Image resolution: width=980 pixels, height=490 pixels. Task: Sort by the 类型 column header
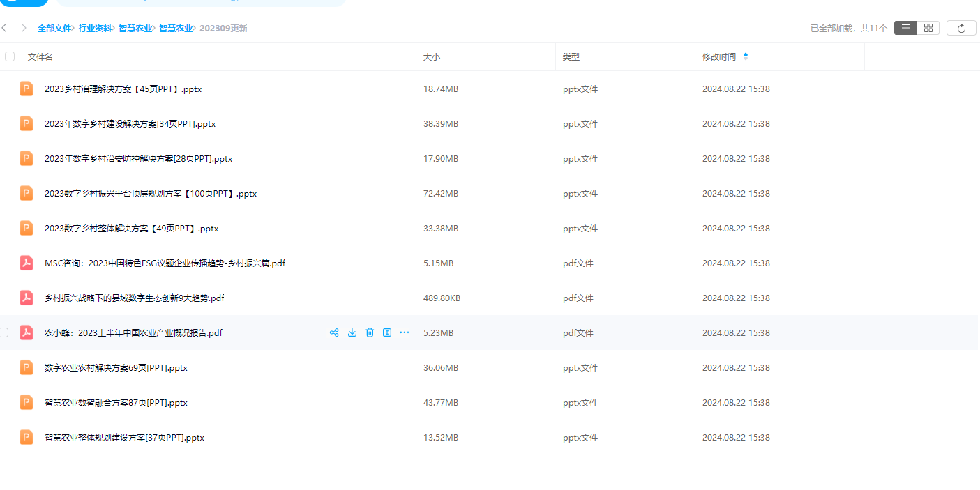tap(571, 57)
